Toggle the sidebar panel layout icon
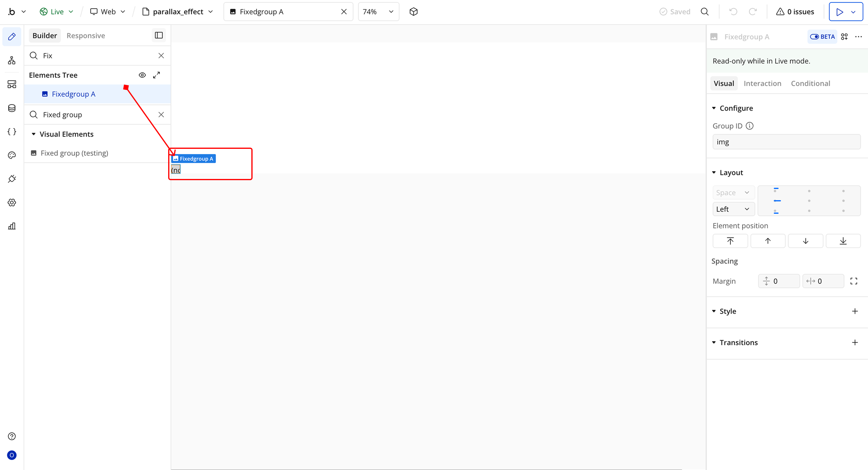868x470 pixels. (x=159, y=35)
